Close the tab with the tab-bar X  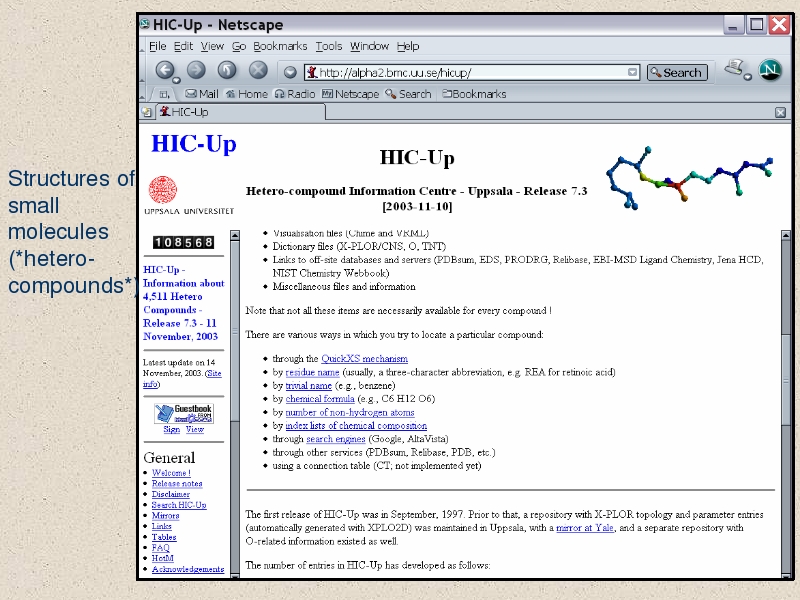click(780, 112)
